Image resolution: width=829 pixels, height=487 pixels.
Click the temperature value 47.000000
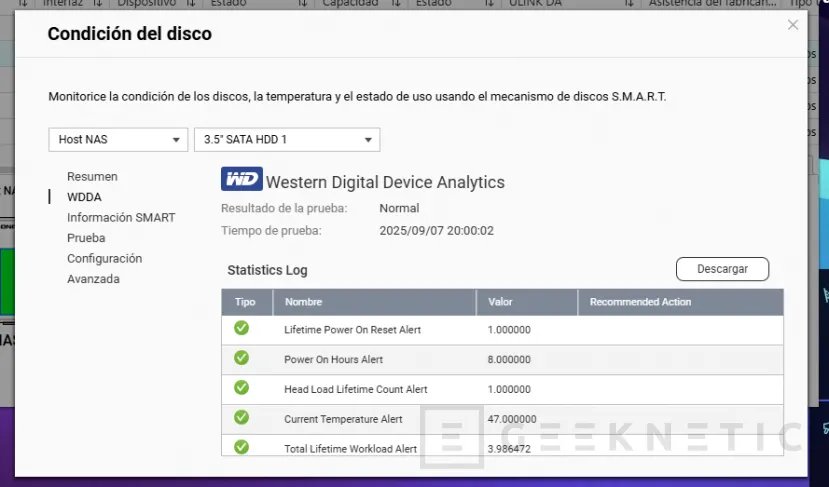(512, 419)
